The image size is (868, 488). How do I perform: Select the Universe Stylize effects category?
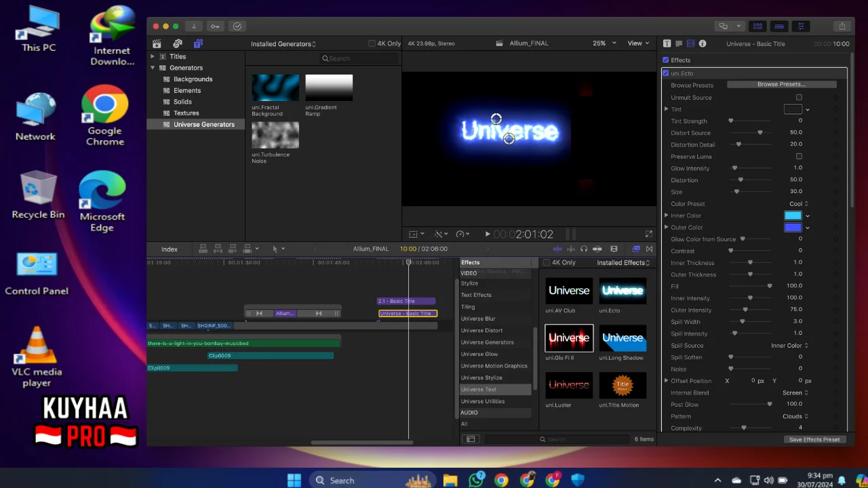click(x=481, y=378)
